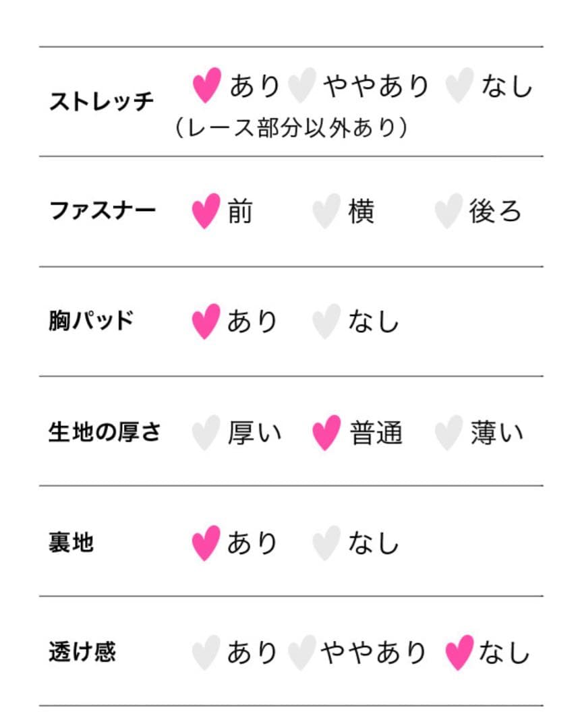
Task: Click the note (レース部分以外あり)
Action: point(291,127)
